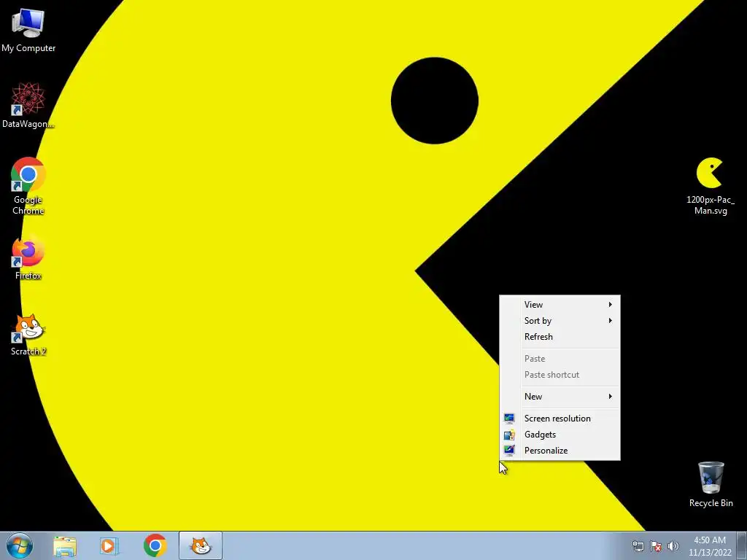Launch Windows Media Player from taskbar
Image resolution: width=747 pixels, height=560 pixels.
click(109, 545)
